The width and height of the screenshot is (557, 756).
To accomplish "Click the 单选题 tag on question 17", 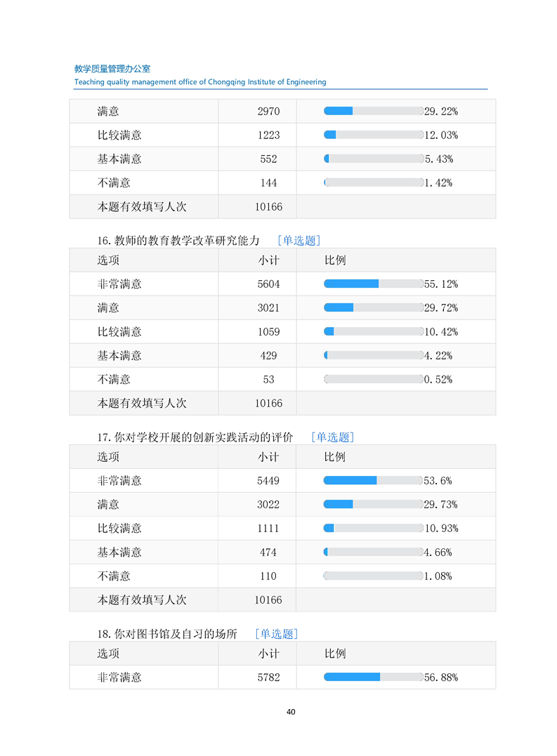I will tap(332, 437).
